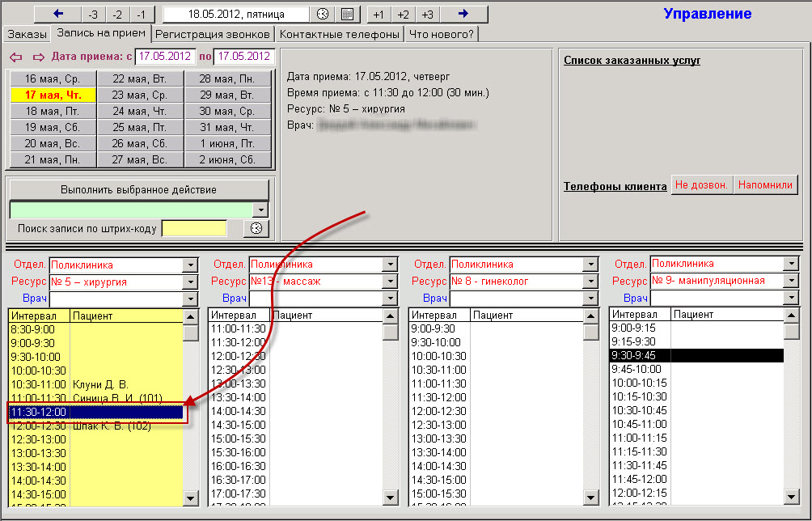This screenshot has height=521, width=812.
Task: Select 18 мая, Пт. in the date grid
Action: [x=53, y=112]
